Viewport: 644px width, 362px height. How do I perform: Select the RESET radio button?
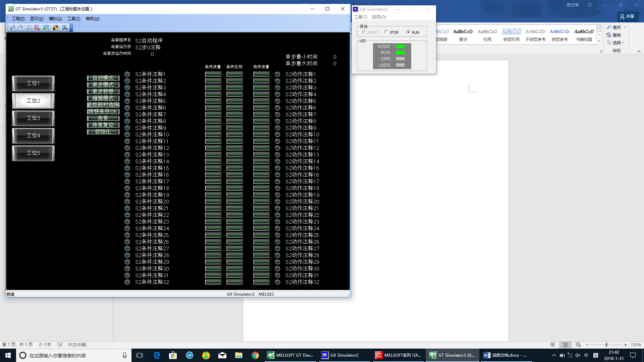point(364,32)
